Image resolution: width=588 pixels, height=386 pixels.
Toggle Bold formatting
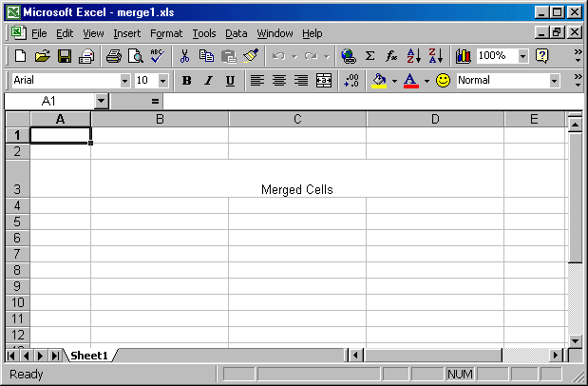tap(186, 81)
